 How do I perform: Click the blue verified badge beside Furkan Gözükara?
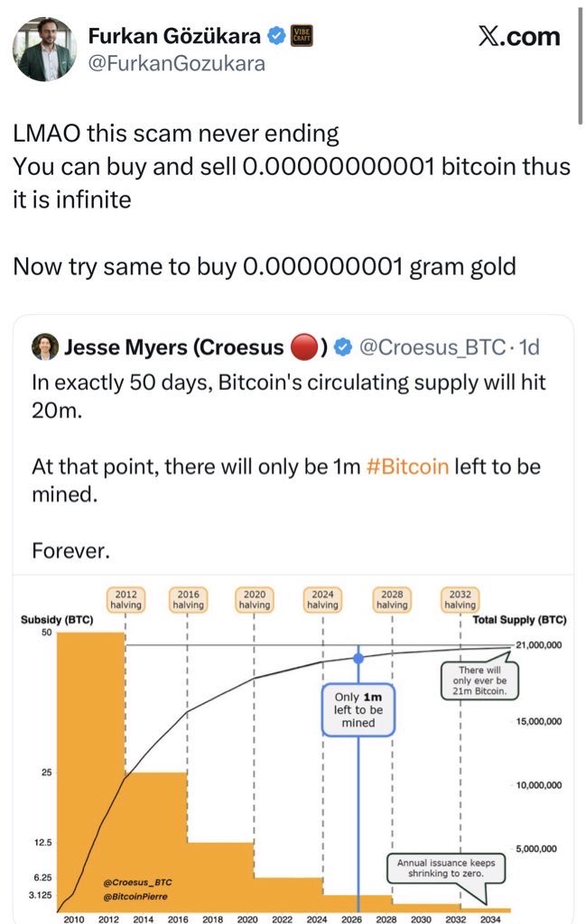tap(276, 36)
